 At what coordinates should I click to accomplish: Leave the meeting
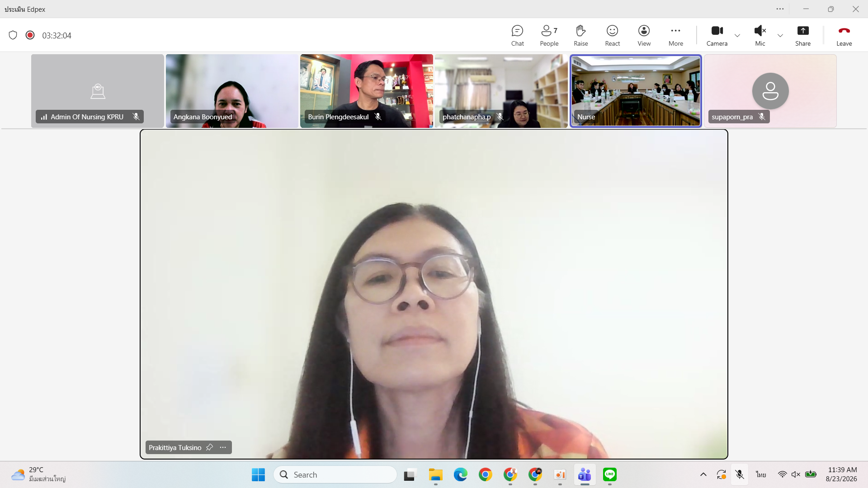(x=844, y=36)
